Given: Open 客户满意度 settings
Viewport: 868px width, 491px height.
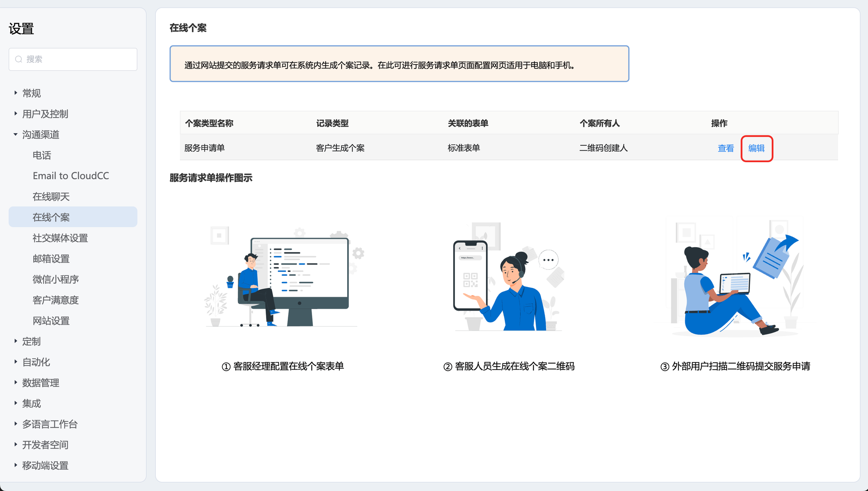Looking at the screenshot, I should (x=56, y=300).
